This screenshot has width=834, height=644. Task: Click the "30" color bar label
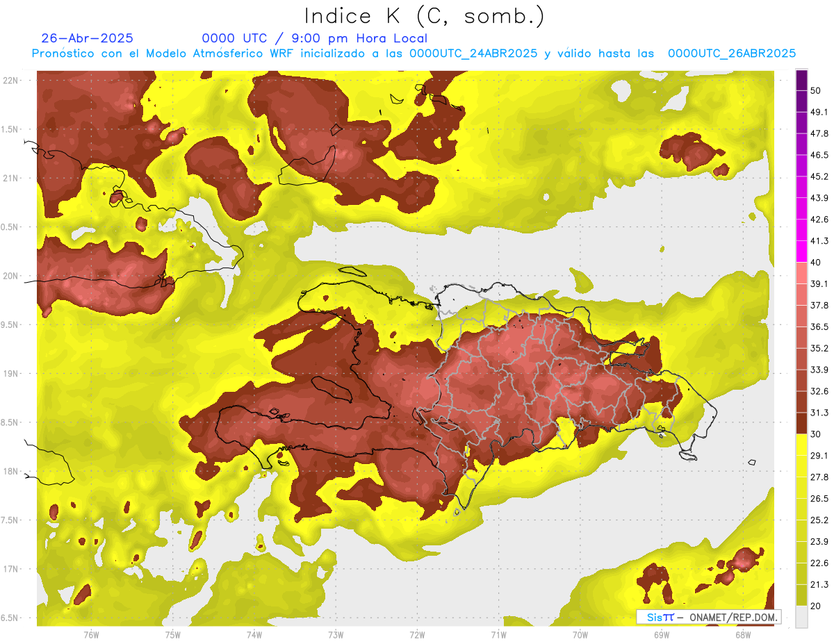[x=816, y=434]
